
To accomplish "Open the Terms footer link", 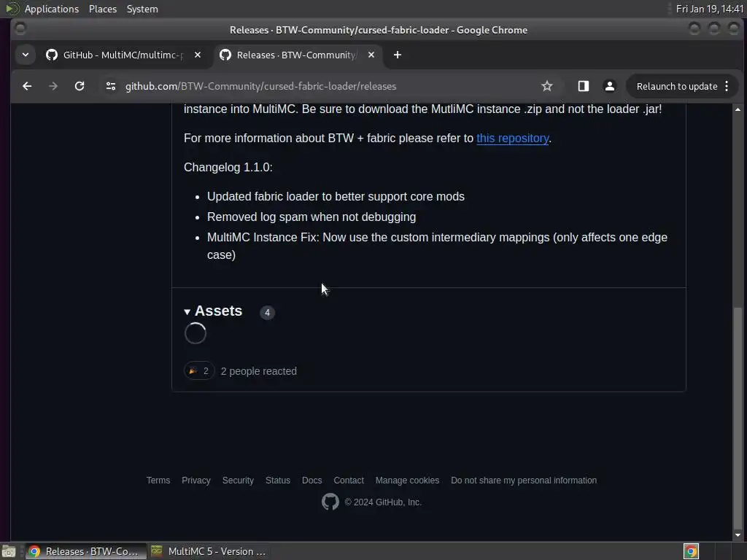I will (x=158, y=481).
